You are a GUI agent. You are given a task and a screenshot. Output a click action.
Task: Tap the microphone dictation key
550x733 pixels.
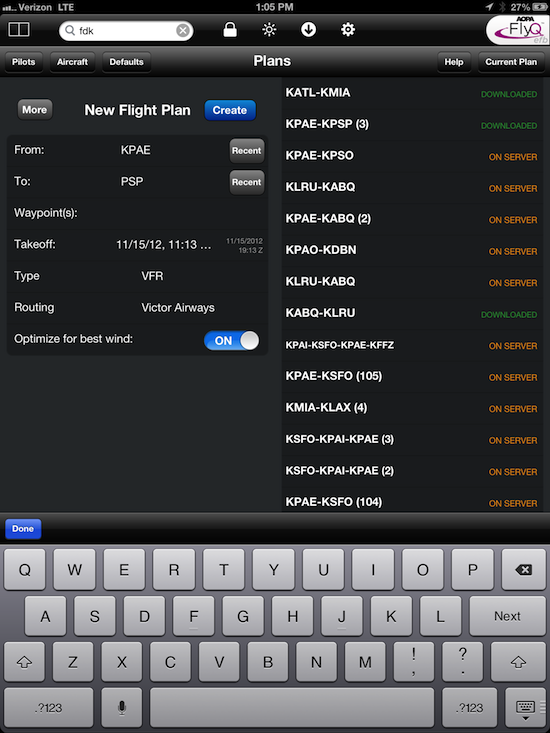pos(122,708)
